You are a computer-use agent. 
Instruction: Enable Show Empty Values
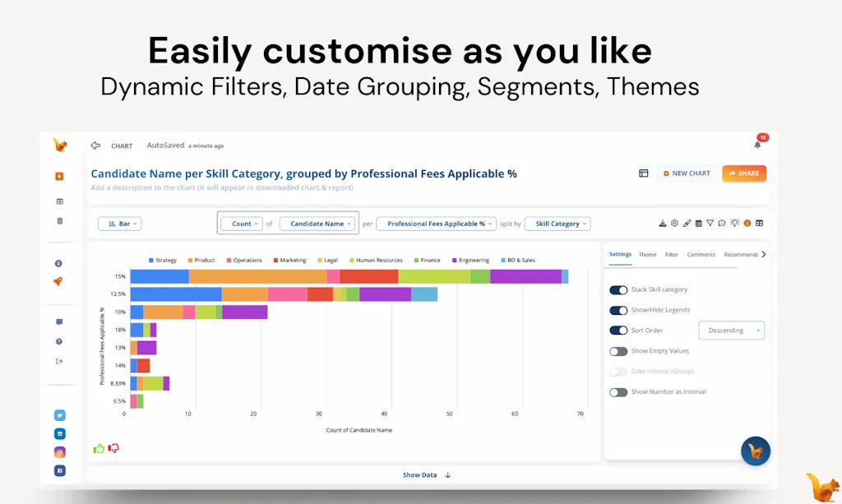click(618, 350)
